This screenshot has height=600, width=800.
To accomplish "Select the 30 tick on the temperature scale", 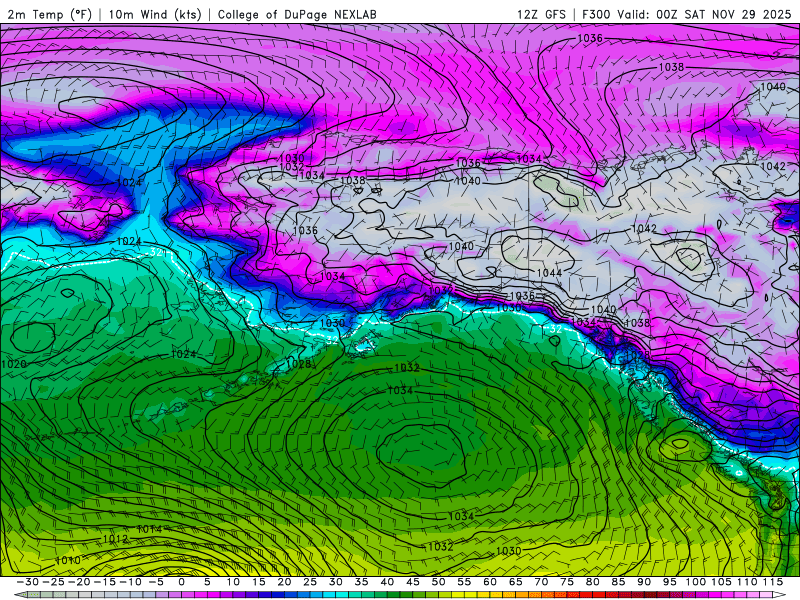I will click(336, 582).
